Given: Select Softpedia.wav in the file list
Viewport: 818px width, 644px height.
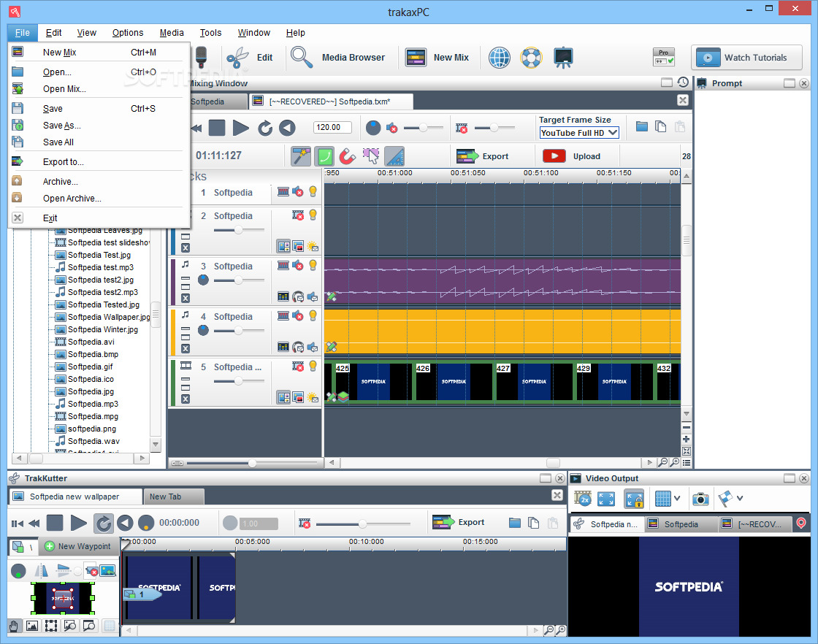Looking at the screenshot, I should pos(88,441).
